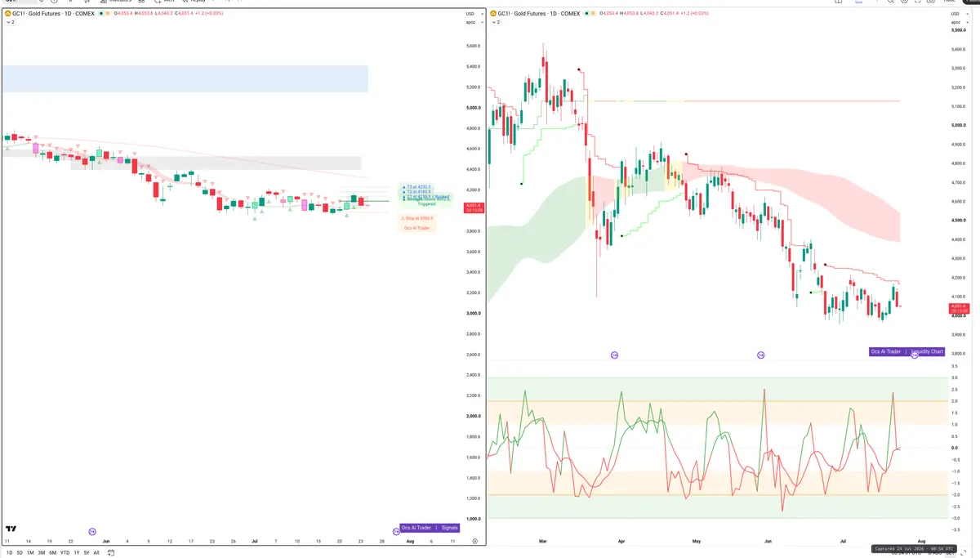980x558 pixels.
Task: Select the 1D time range
Action: [9, 553]
